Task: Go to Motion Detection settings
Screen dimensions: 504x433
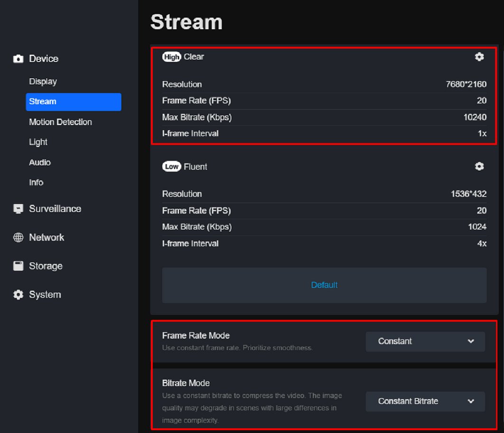Action: click(60, 122)
